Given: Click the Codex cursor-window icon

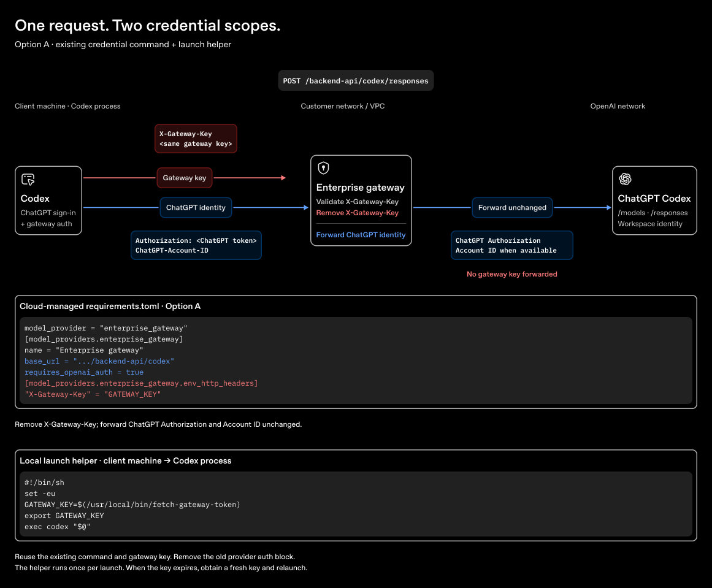Looking at the screenshot, I should [28, 180].
